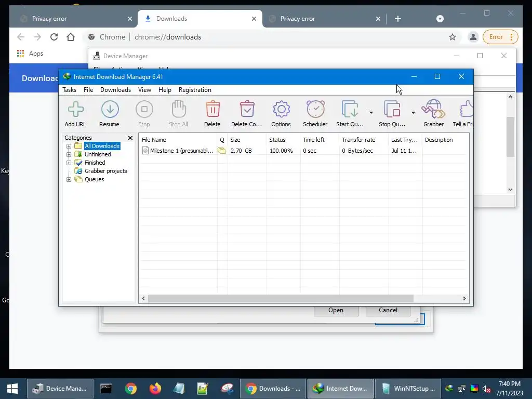Sort by Transfer rate column header
This screenshot has height=399, width=532.
point(363,140)
